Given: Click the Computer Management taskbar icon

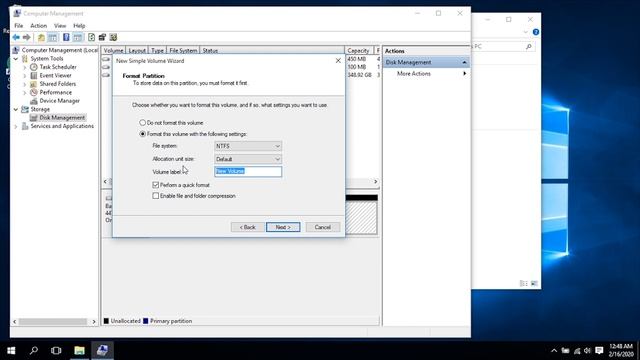Looking at the screenshot, I should coord(102,350).
